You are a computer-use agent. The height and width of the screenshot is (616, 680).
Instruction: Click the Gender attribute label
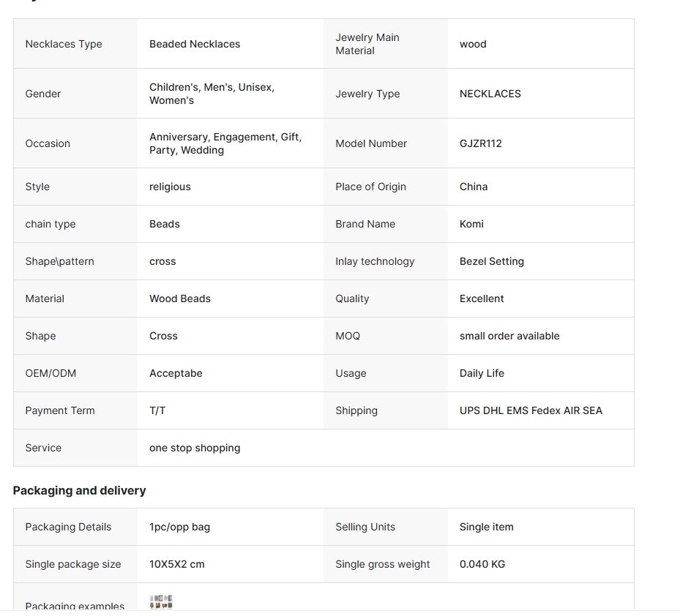click(x=43, y=94)
